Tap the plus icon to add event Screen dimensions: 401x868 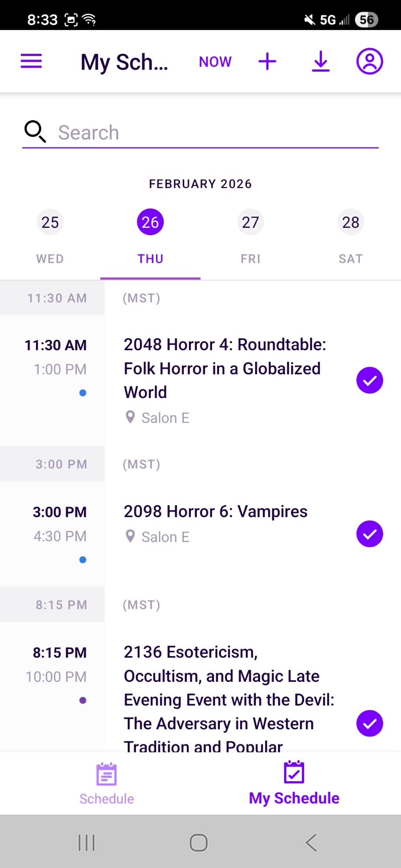point(267,61)
